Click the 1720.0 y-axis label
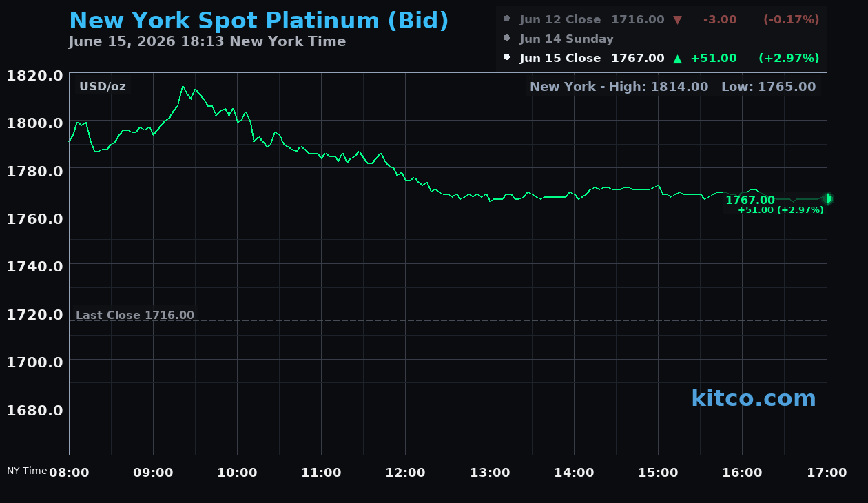 point(35,314)
